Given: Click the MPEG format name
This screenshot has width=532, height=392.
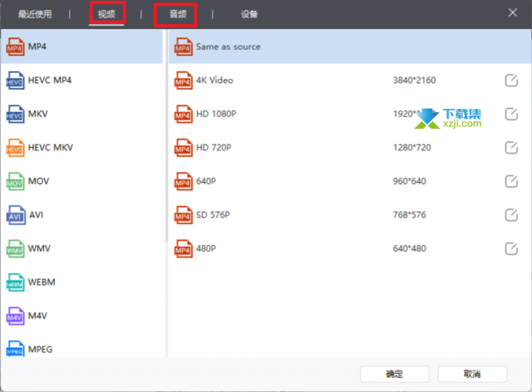Looking at the screenshot, I should coord(41,350).
